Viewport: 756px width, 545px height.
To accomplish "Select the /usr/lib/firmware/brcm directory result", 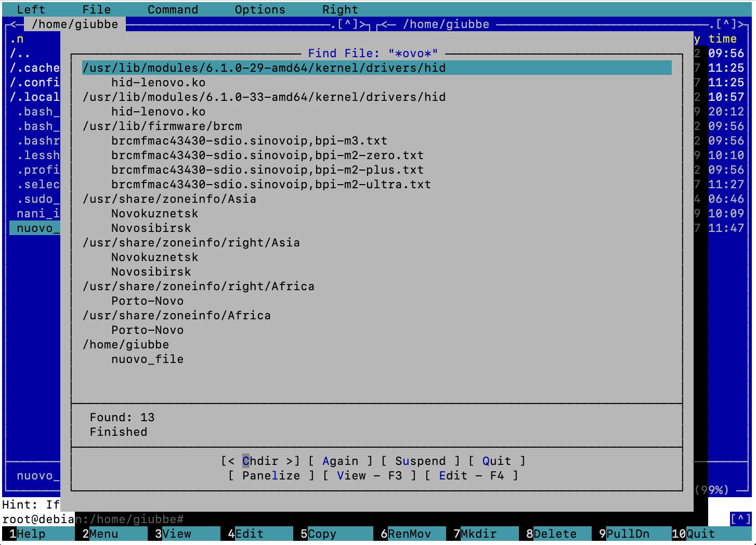I will pos(162,126).
